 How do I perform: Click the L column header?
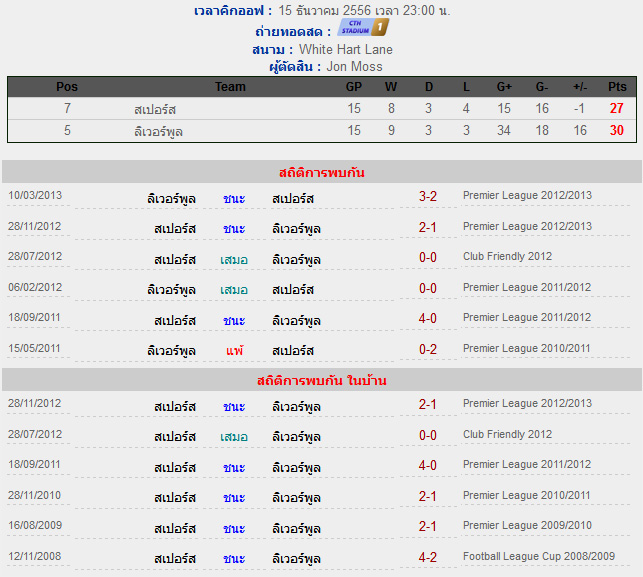pyautogui.click(x=466, y=87)
